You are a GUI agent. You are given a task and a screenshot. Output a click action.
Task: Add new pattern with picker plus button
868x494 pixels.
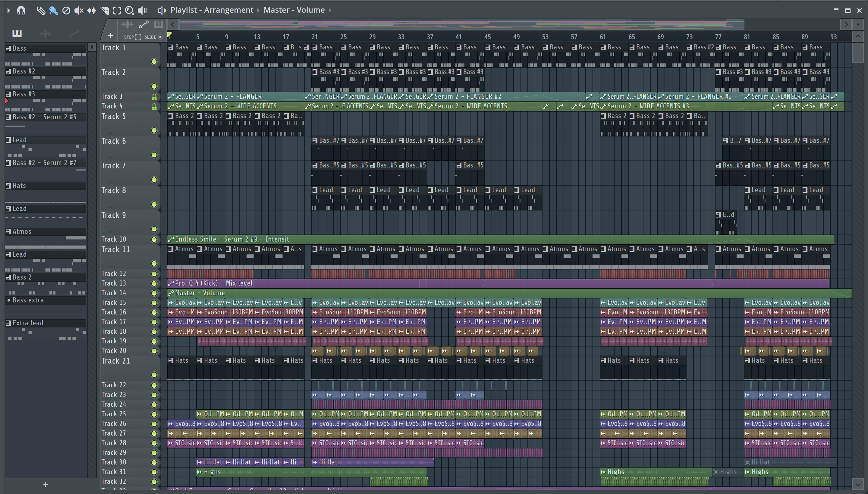click(46, 485)
